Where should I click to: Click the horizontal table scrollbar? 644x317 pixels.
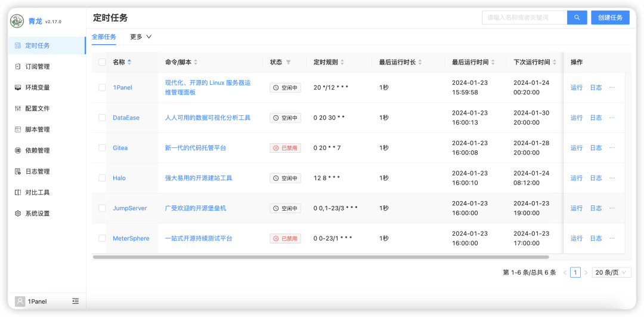tap(321, 257)
